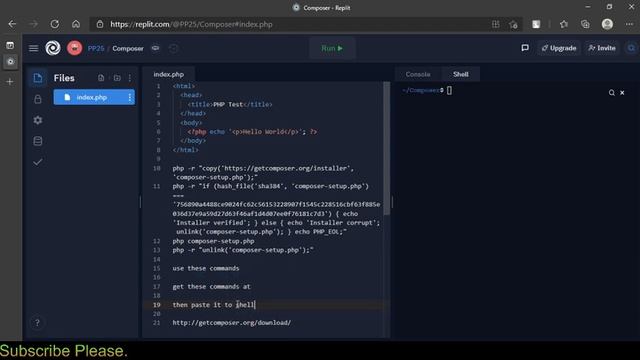The image size is (640, 360).
Task: Open PP25 user avatar
Action: click(74, 48)
